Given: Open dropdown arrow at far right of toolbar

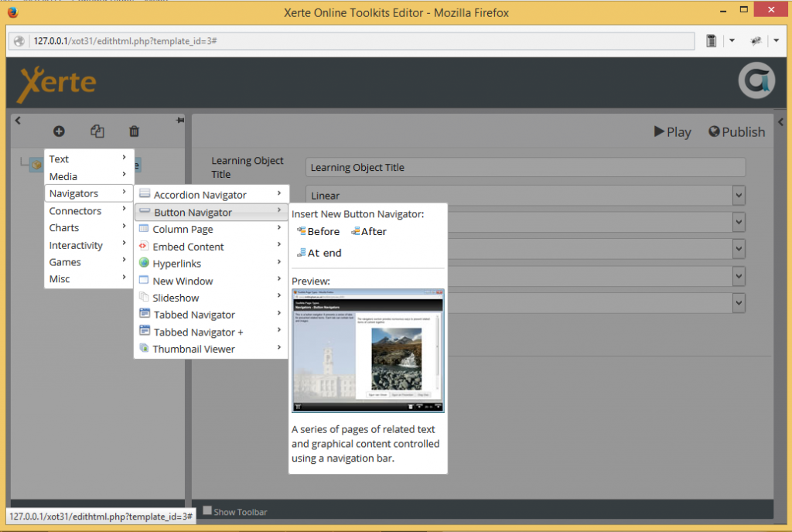Looking at the screenshot, I should click(x=777, y=41).
